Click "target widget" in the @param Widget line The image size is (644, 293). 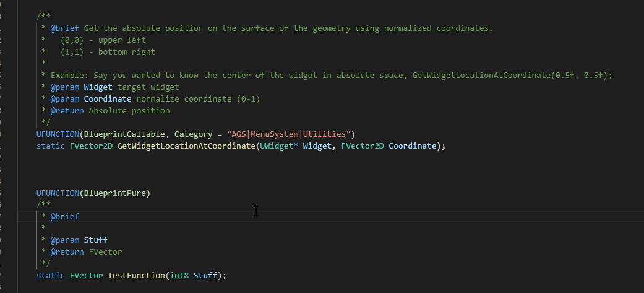(x=148, y=87)
